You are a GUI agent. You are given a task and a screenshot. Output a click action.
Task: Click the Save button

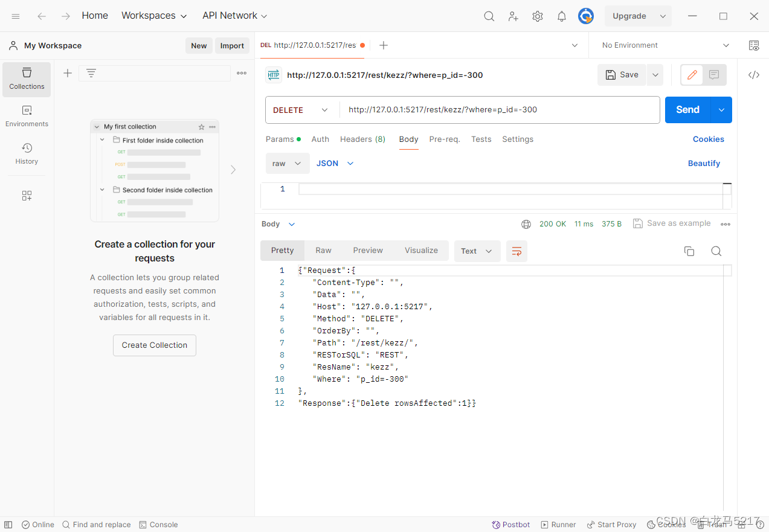click(x=622, y=75)
